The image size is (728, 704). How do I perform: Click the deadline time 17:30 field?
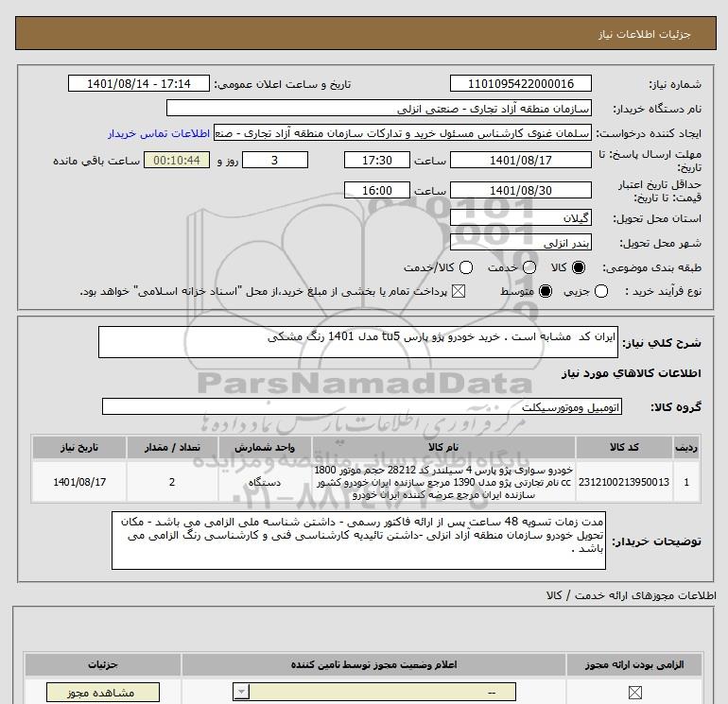pyautogui.click(x=377, y=160)
